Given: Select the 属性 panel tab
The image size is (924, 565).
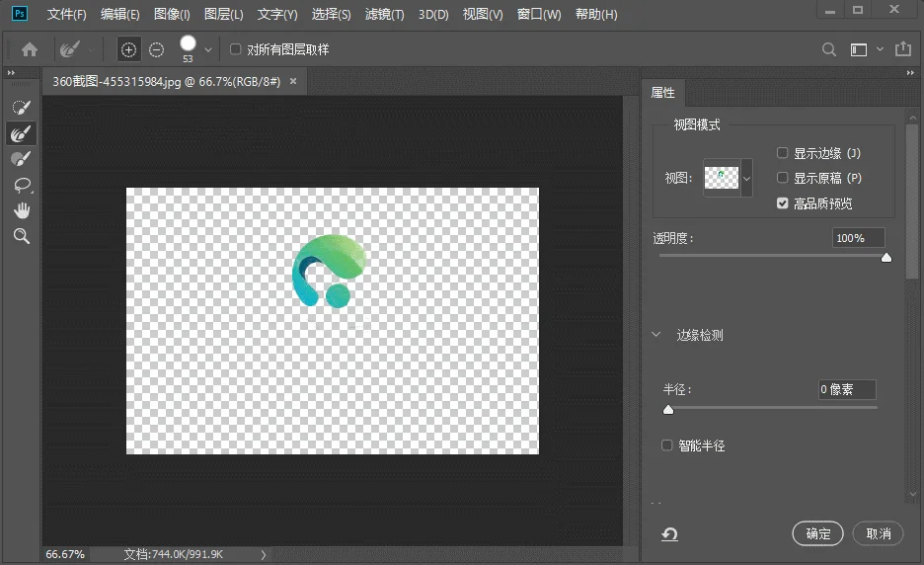Looking at the screenshot, I should click(663, 93).
